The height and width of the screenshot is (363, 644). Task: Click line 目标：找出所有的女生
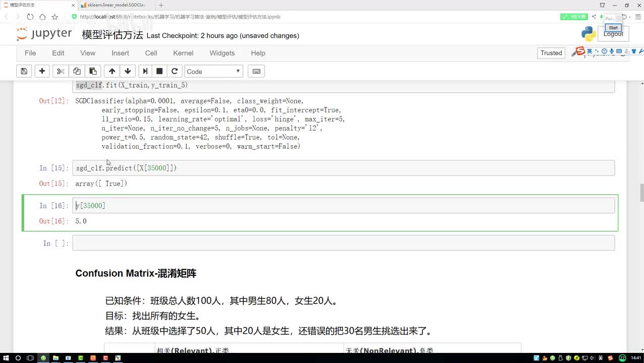(x=153, y=316)
